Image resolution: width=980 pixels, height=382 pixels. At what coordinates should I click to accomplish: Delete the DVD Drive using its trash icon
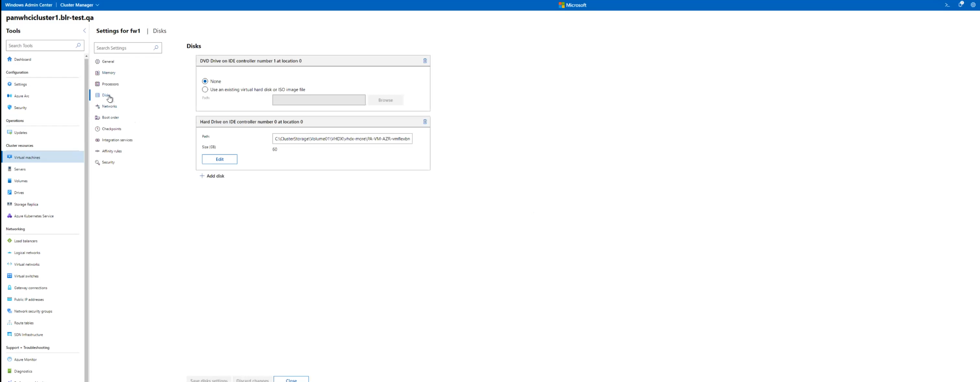coord(425,61)
